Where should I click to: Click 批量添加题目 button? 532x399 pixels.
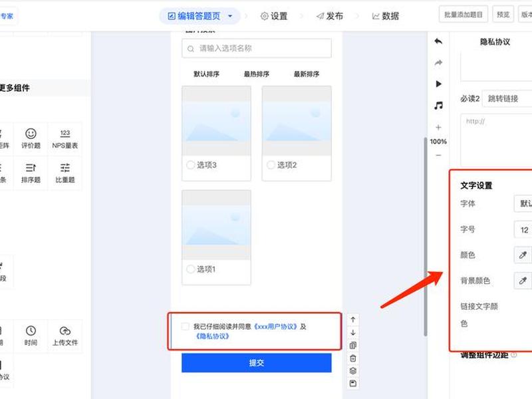pyautogui.click(x=463, y=15)
